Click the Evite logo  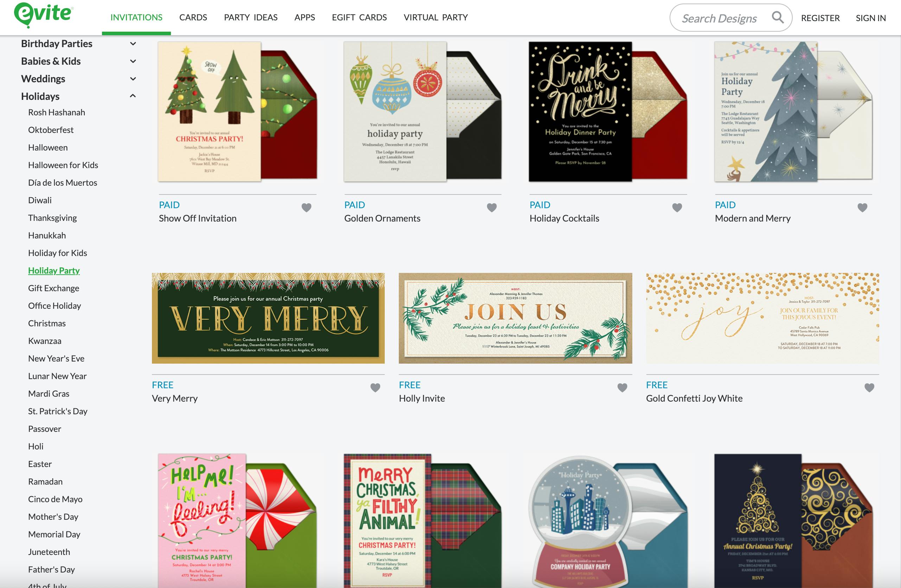click(x=44, y=14)
